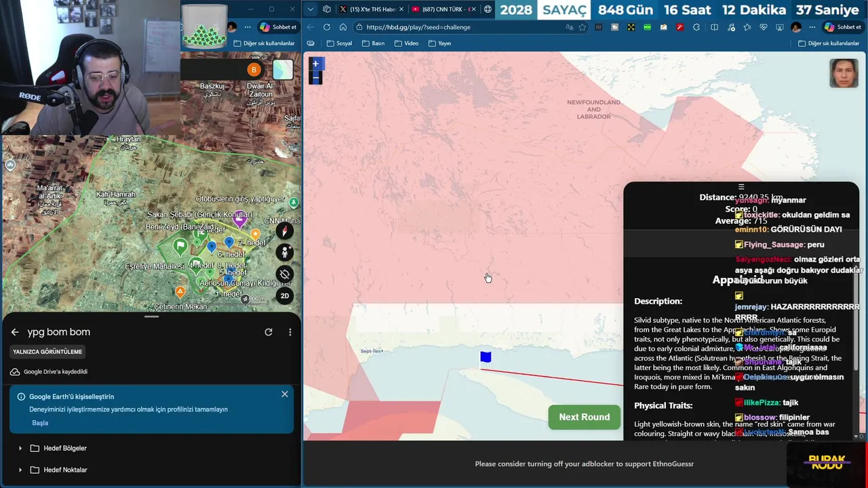Go back in the browser history
868x488 pixels.
tap(311, 27)
